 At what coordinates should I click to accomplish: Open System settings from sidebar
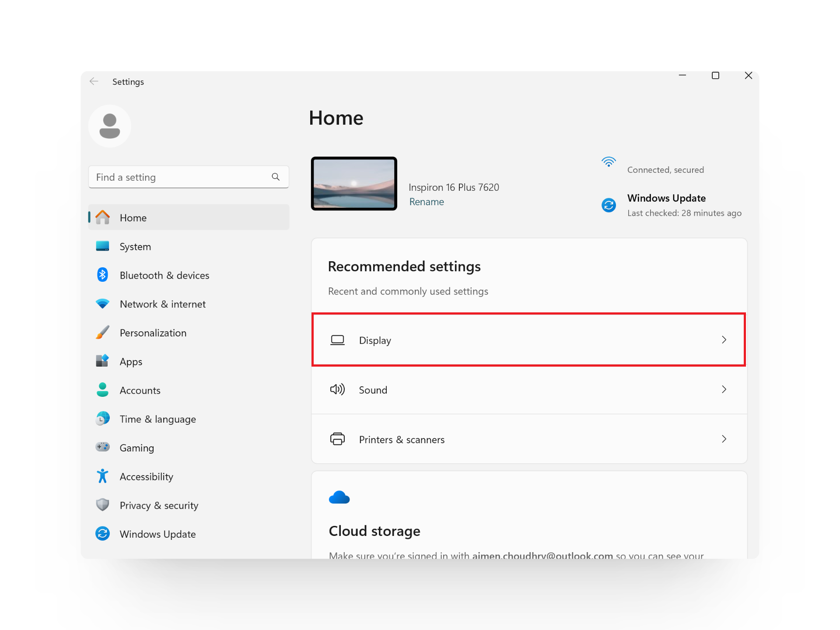[135, 246]
